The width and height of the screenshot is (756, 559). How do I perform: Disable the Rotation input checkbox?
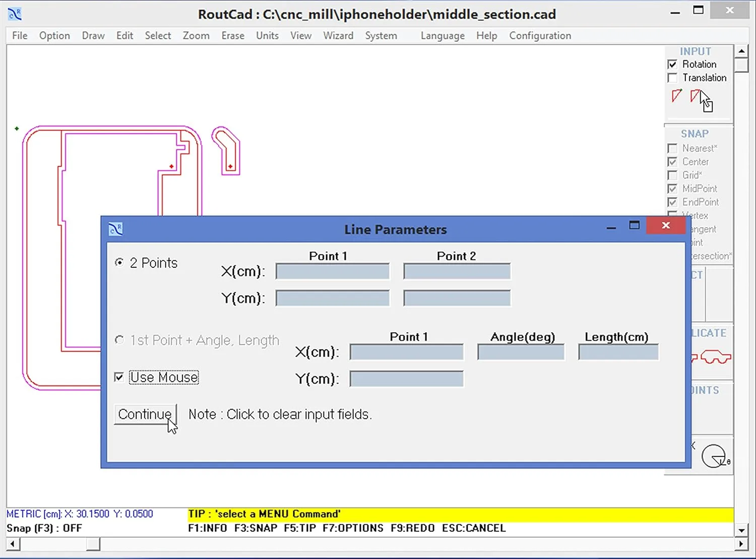pyautogui.click(x=672, y=64)
